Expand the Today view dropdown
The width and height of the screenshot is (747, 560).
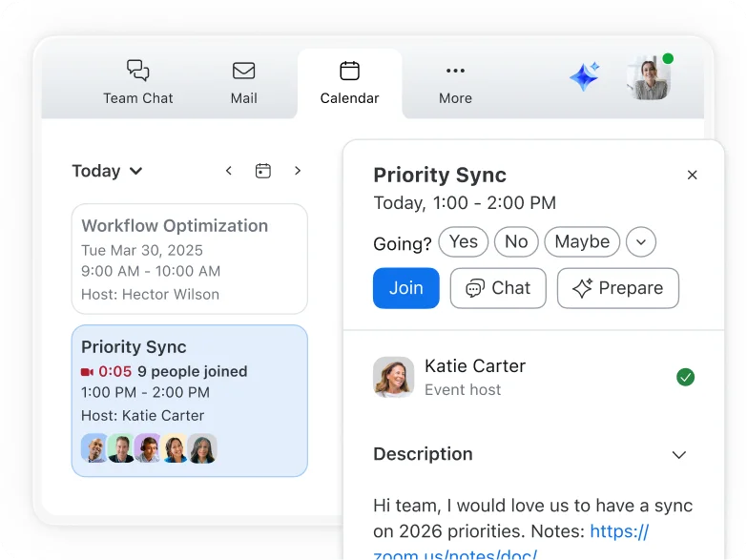107,171
